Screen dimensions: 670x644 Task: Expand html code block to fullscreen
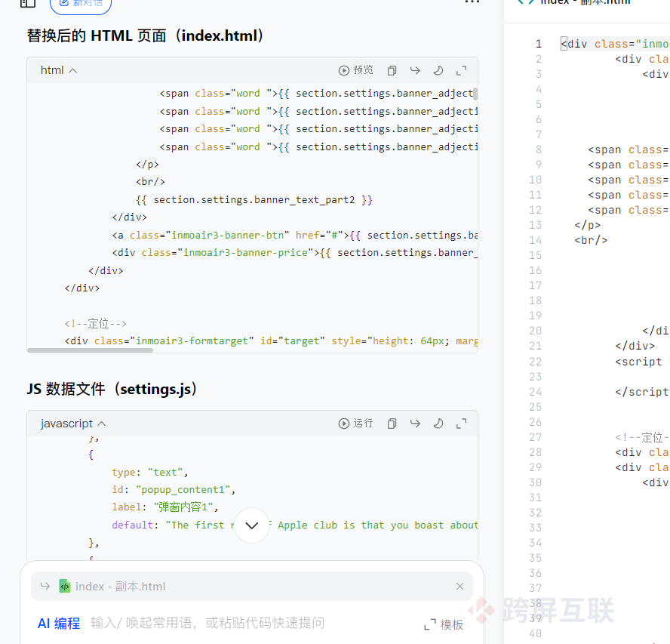461,70
